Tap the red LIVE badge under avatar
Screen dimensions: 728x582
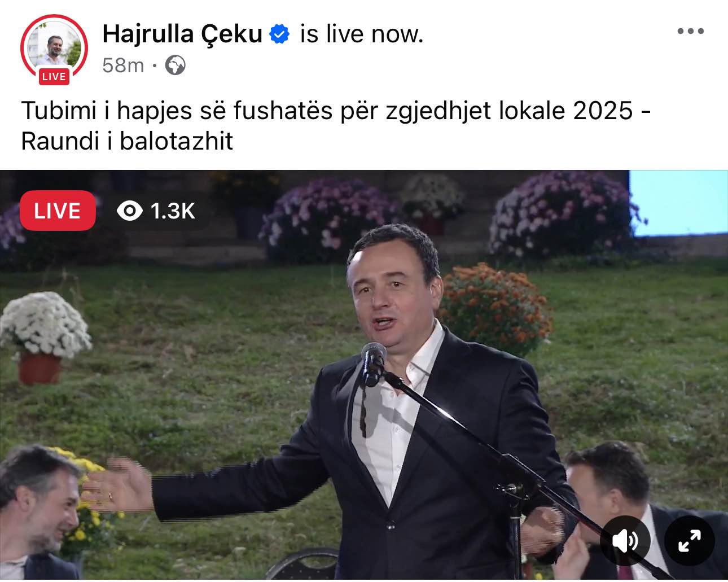pos(54,76)
